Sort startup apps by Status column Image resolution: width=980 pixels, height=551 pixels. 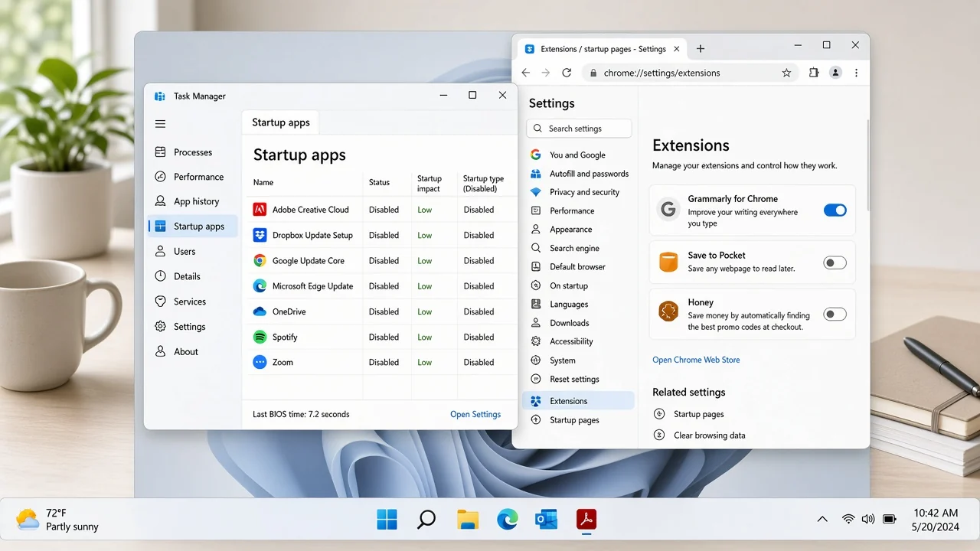(x=379, y=183)
